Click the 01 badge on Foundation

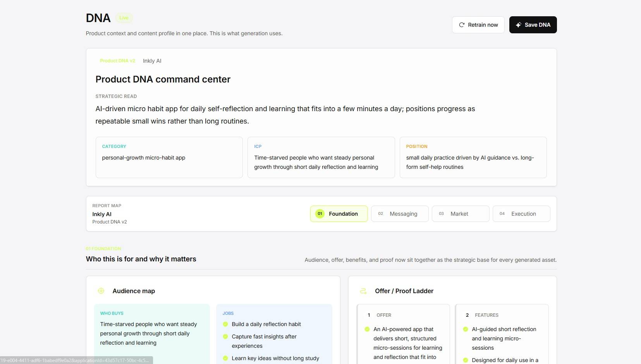[320, 214]
